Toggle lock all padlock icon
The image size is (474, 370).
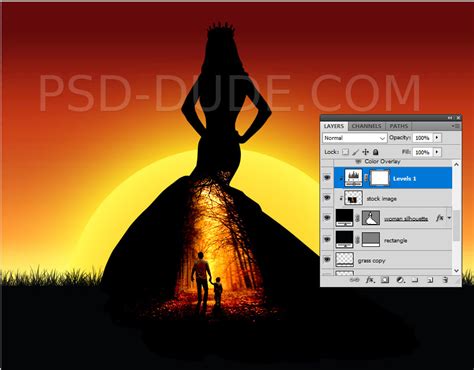click(376, 152)
